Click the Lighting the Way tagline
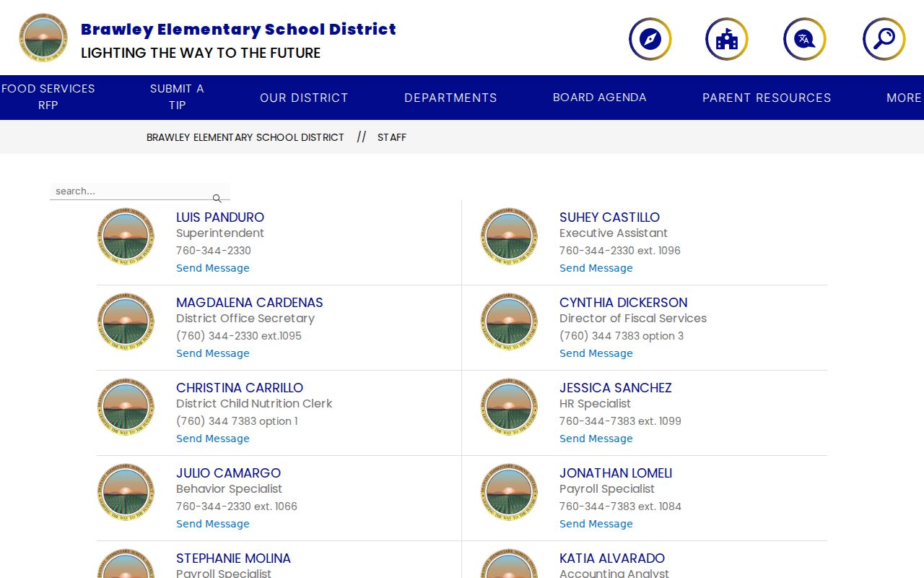This screenshot has height=578, width=924. click(201, 53)
